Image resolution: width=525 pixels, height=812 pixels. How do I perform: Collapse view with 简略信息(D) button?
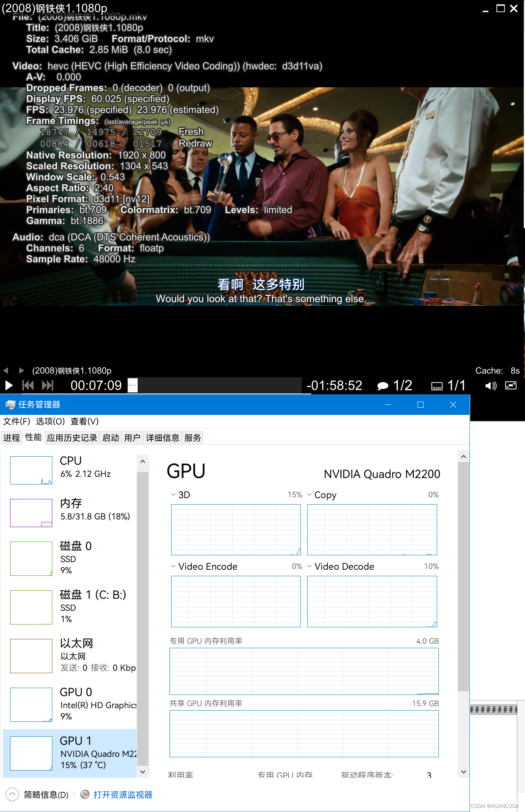(37, 794)
